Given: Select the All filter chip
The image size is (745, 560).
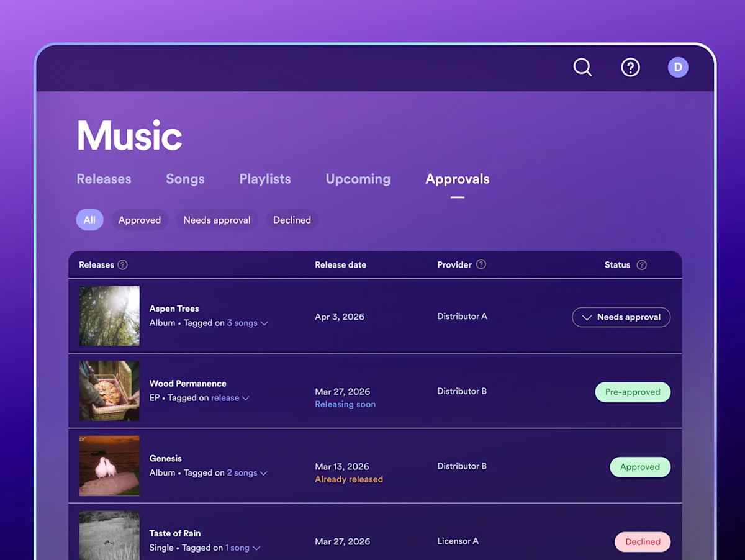Looking at the screenshot, I should click(89, 219).
